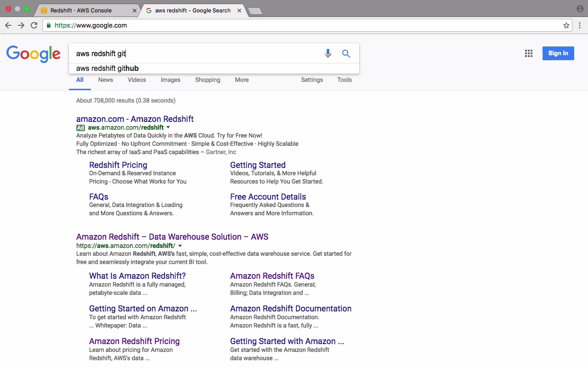Image resolution: width=588 pixels, height=368 pixels.
Task: Choose the aws redshift github suggestion
Action: click(214, 69)
